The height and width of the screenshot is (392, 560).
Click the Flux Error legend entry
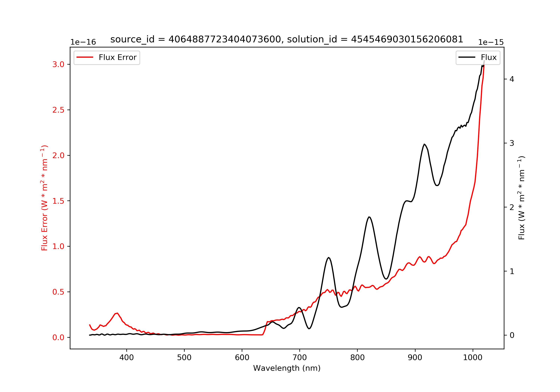coord(107,57)
